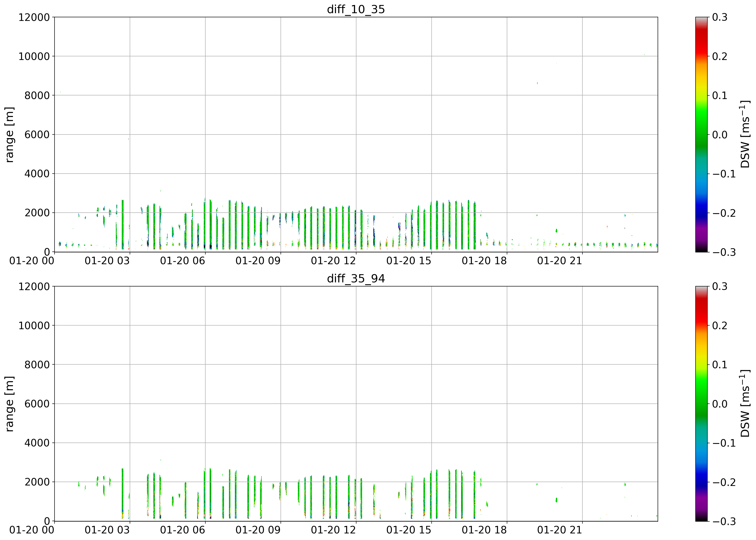Select the "range [m]" axis label of diff_35_94
This screenshot has height=540, width=756.
click(10, 404)
